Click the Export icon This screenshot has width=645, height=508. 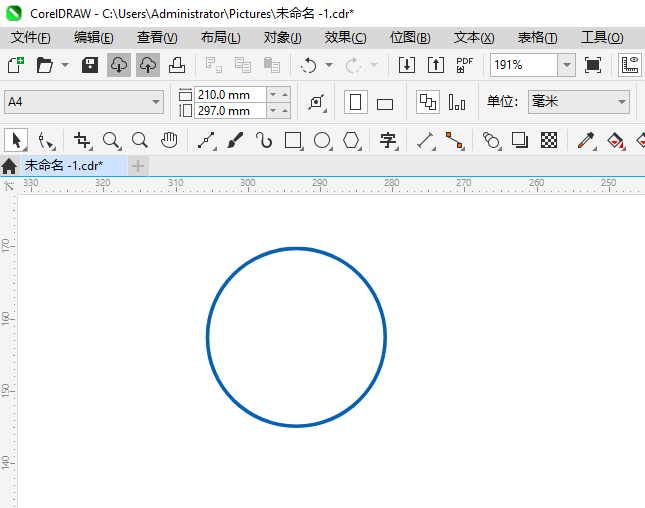coord(436,65)
